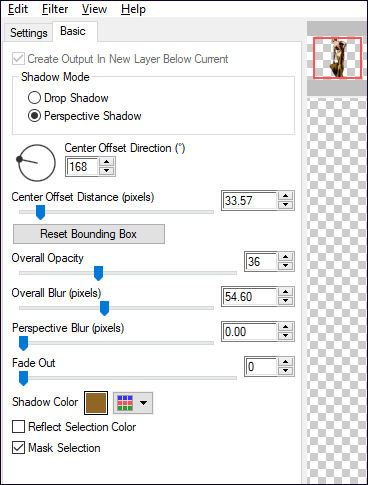Select the Drop Shadow radio button

tap(34, 98)
